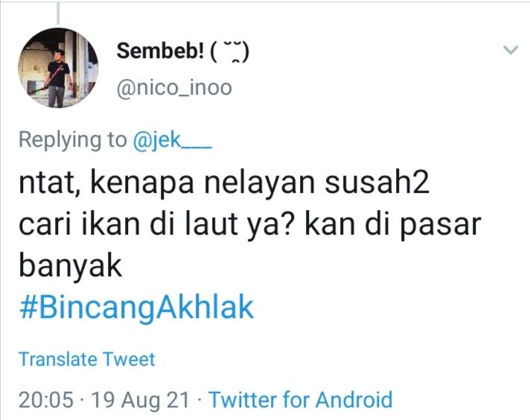Click the word "banyak" in the tweet
Viewport: 530px width, 420px height.
click(69, 267)
